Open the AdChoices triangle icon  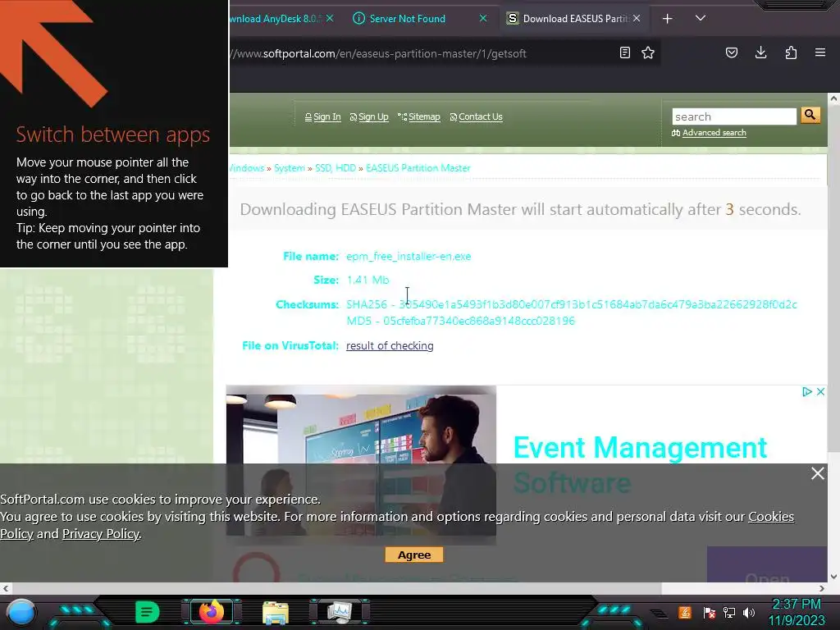pos(807,392)
